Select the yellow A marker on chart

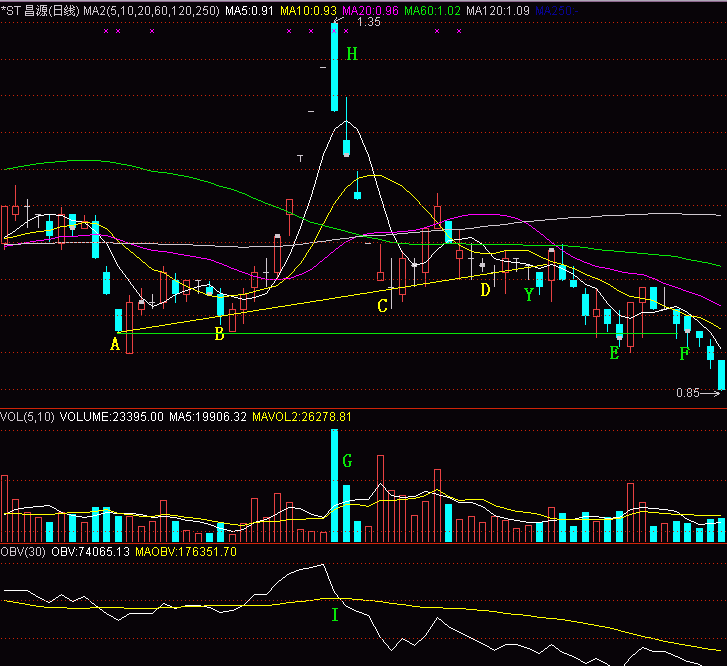click(x=115, y=344)
